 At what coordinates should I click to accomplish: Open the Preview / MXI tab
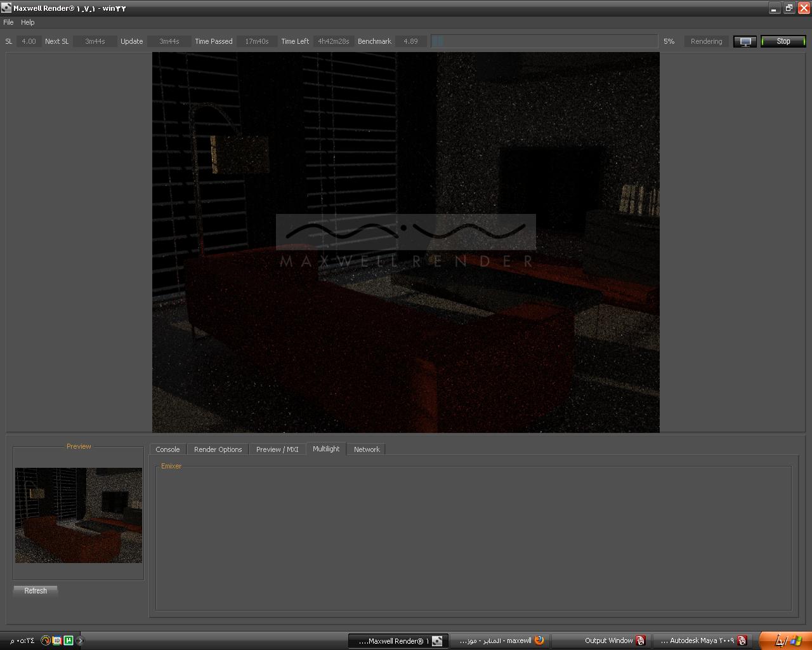[x=277, y=449]
